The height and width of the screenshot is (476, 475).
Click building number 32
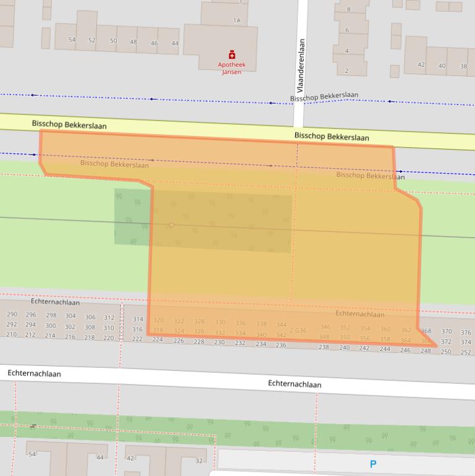pyautogui.click(x=199, y=461)
